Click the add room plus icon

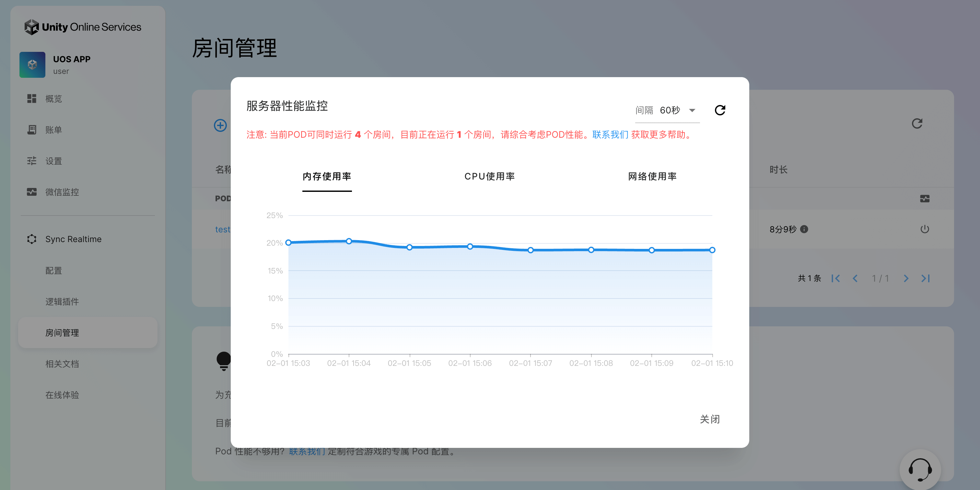tap(220, 125)
